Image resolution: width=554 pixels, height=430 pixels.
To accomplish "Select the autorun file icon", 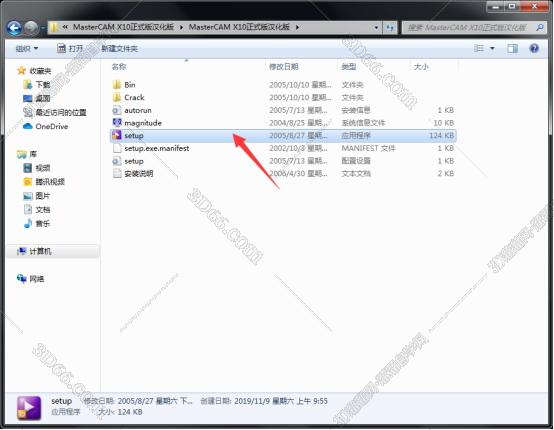I will click(x=117, y=110).
